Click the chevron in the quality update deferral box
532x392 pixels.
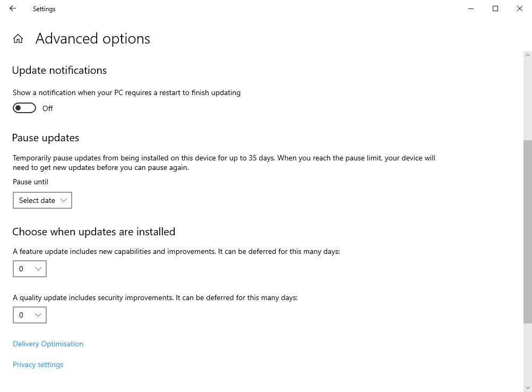(38, 315)
